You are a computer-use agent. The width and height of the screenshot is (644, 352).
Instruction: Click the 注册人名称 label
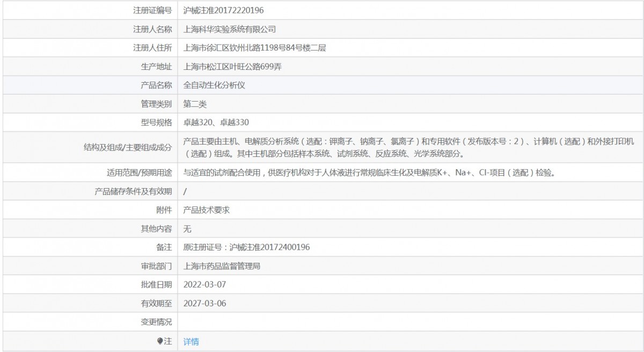[x=152, y=29]
